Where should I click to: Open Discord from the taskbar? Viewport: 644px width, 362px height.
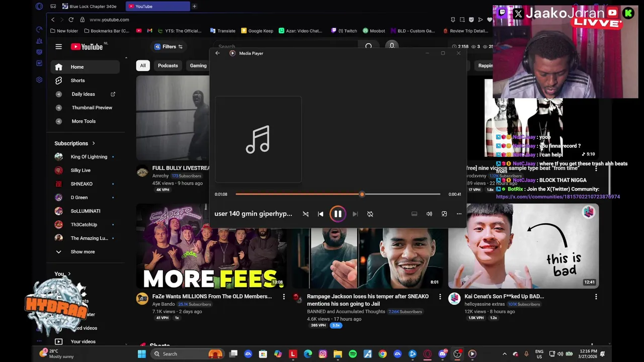pos(442,354)
